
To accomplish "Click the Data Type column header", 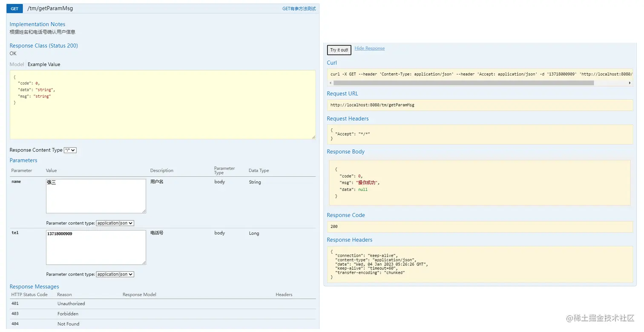I will pos(259,170).
